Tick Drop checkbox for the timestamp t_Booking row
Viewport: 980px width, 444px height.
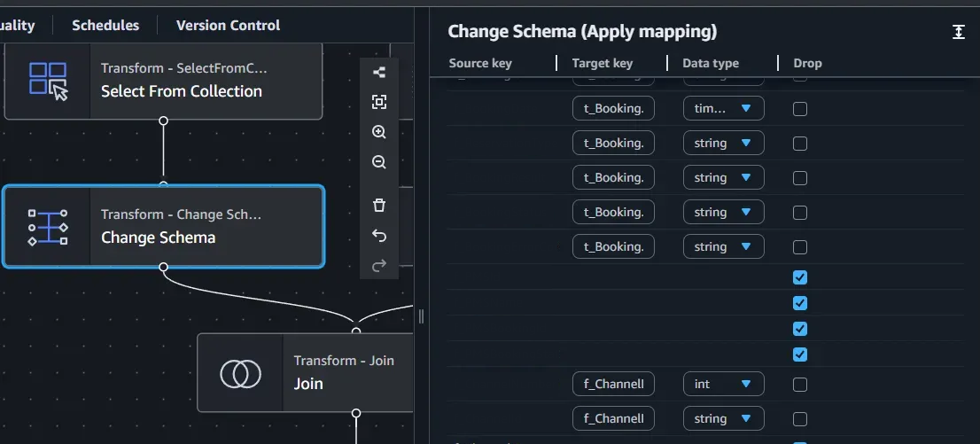coord(800,109)
